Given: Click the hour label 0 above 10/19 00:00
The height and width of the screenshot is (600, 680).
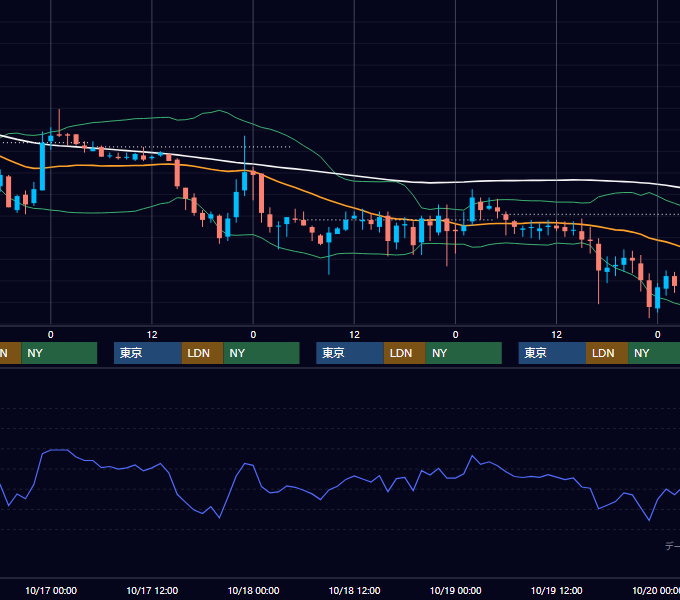Looking at the screenshot, I should pos(455,335).
